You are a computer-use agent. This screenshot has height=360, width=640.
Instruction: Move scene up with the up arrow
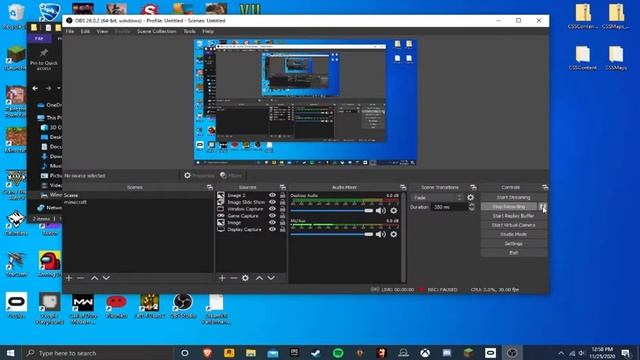pos(94,278)
